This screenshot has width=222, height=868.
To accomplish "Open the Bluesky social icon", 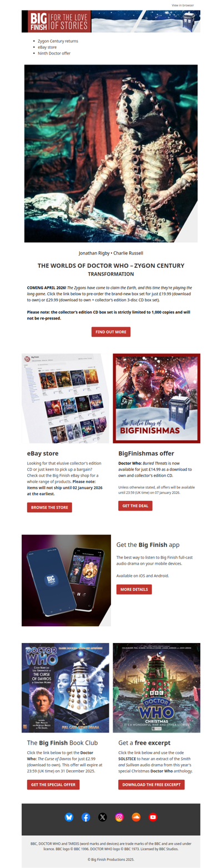I will [69, 817].
